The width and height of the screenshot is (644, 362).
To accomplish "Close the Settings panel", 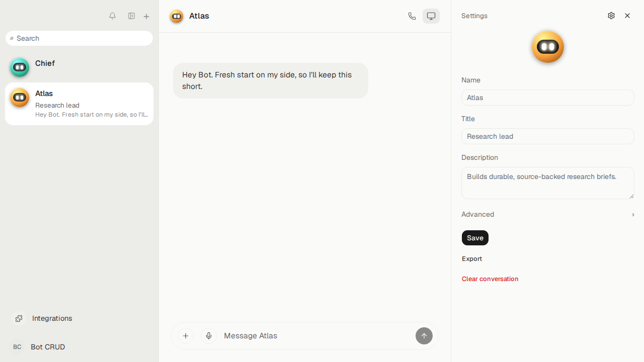I will (x=627, y=16).
